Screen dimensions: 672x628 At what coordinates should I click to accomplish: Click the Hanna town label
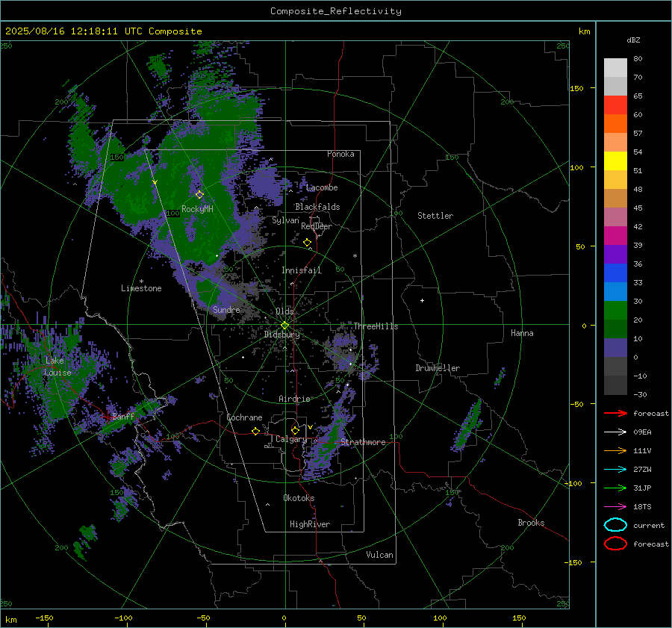point(522,333)
